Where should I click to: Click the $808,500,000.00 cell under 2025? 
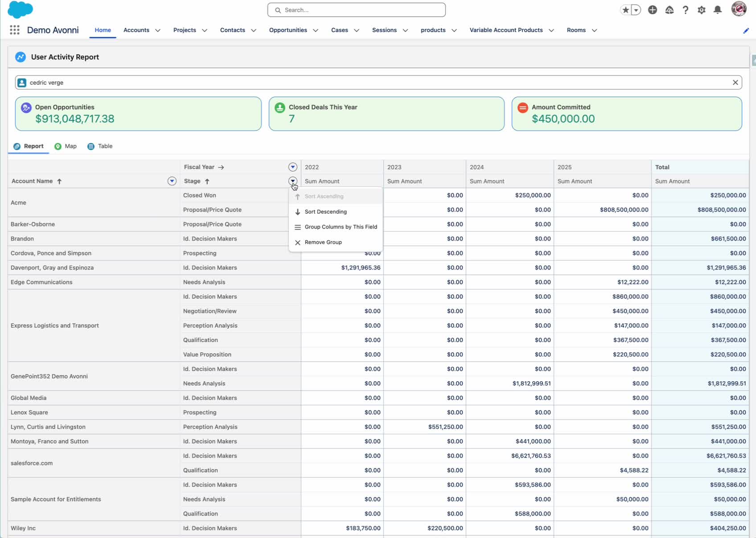click(602, 210)
